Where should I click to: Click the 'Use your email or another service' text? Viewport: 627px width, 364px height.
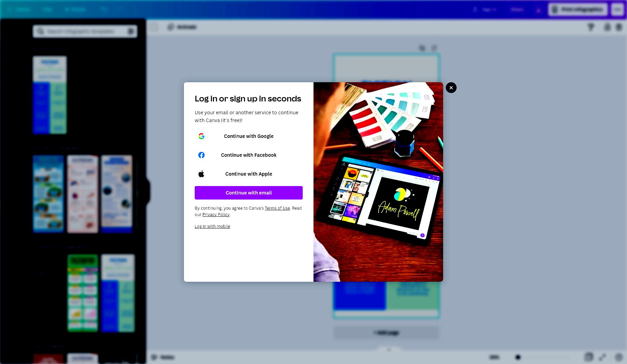pos(247,116)
